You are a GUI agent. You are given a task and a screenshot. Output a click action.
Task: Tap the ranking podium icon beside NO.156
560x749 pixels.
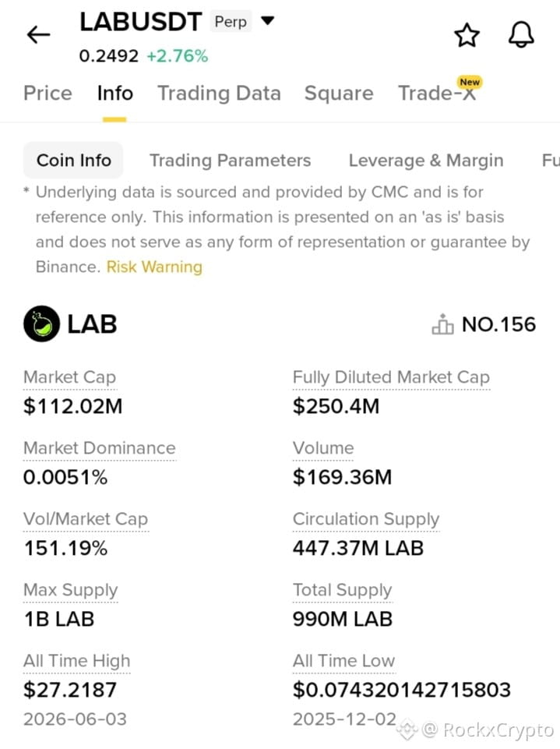(x=442, y=324)
